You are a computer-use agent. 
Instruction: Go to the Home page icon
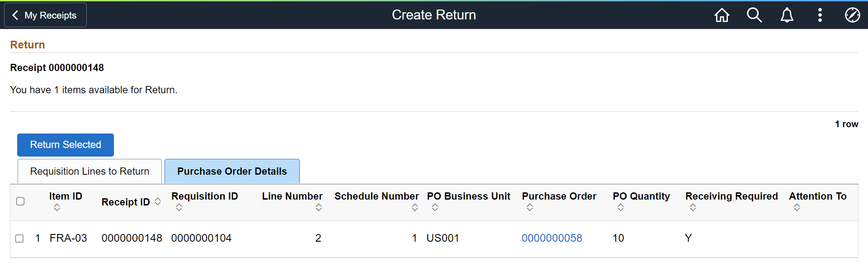coord(722,15)
